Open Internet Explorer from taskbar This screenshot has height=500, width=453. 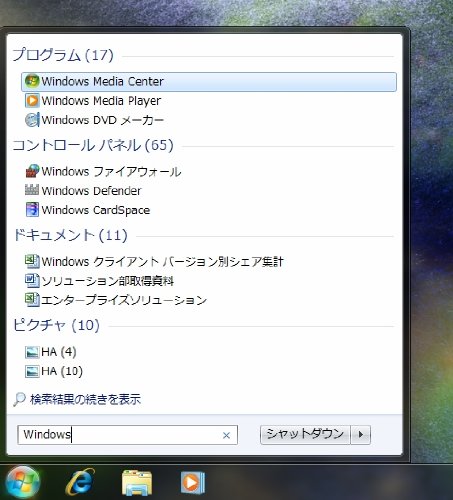[x=80, y=482]
